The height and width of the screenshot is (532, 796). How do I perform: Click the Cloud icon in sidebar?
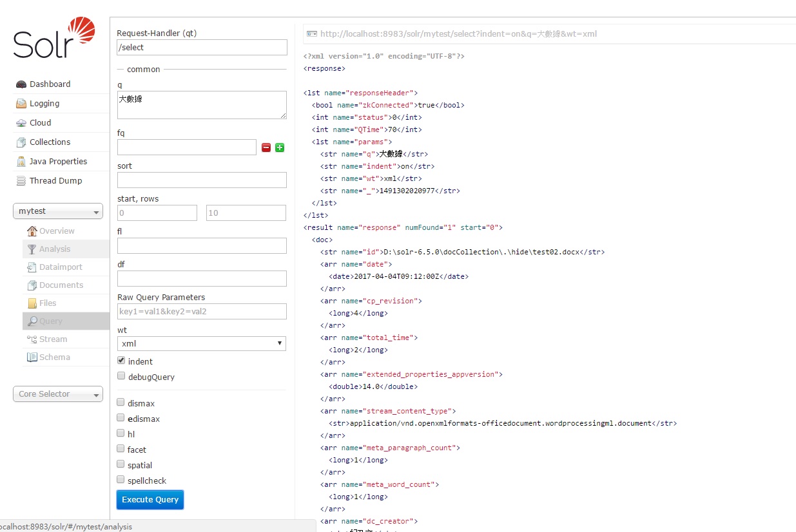click(21, 123)
